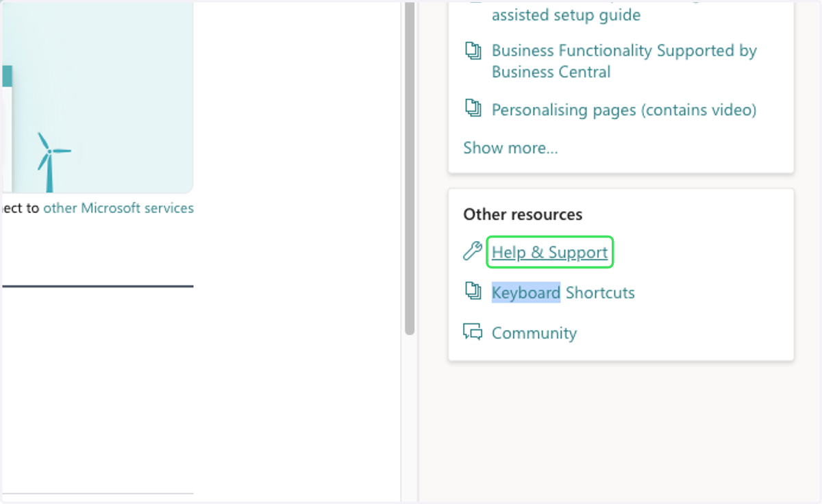Follow the other Microsoft services link

(119, 208)
